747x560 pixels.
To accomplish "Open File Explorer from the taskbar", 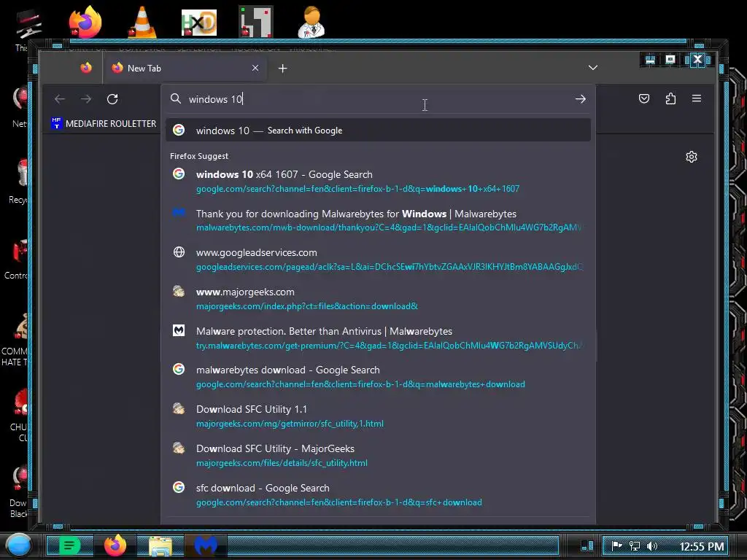I will pyautogui.click(x=160, y=546).
